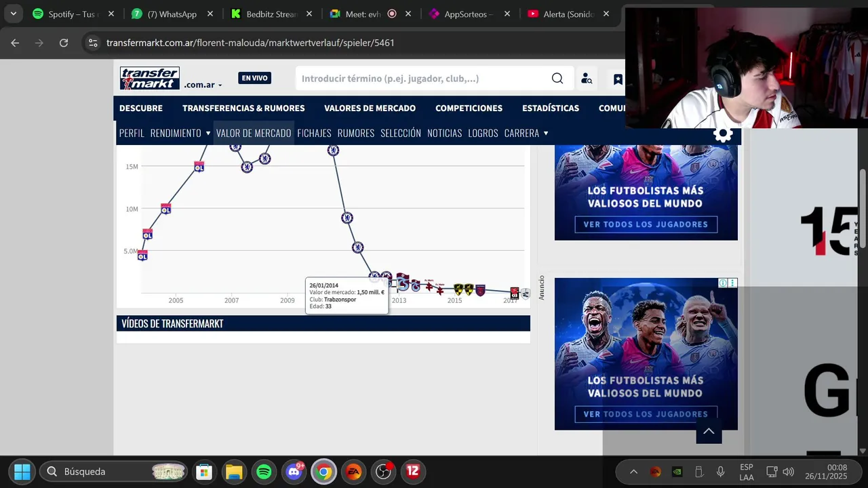Open VALORES DE MERCADO menu

pyautogui.click(x=370, y=108)
